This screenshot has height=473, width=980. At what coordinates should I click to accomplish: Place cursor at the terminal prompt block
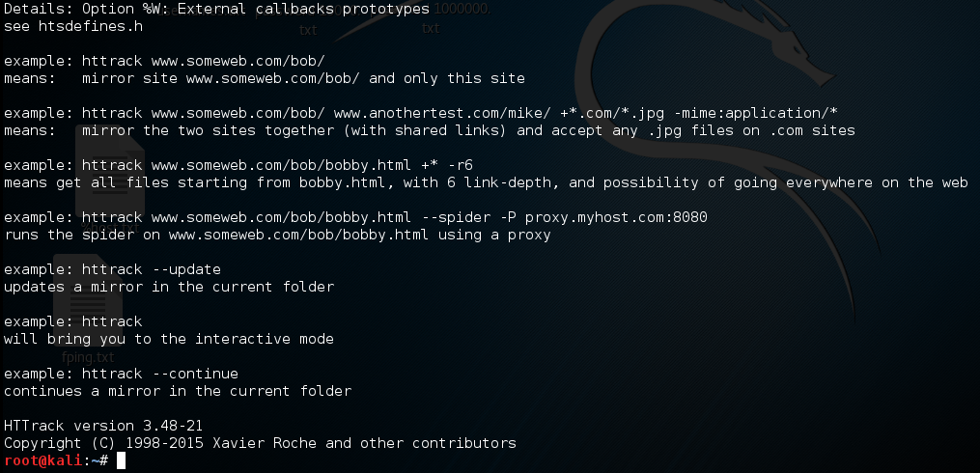pyautogui.click(x=121, y=461)
